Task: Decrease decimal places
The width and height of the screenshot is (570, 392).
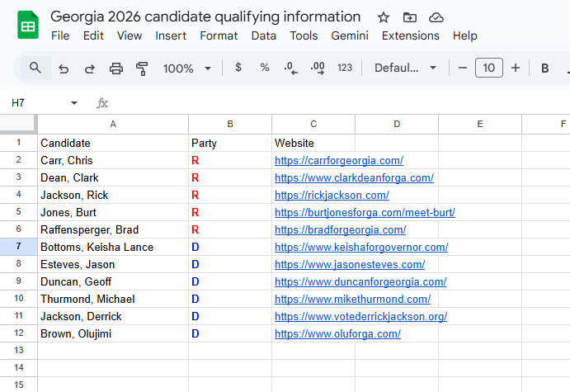Action: click(x=291, y=68)
